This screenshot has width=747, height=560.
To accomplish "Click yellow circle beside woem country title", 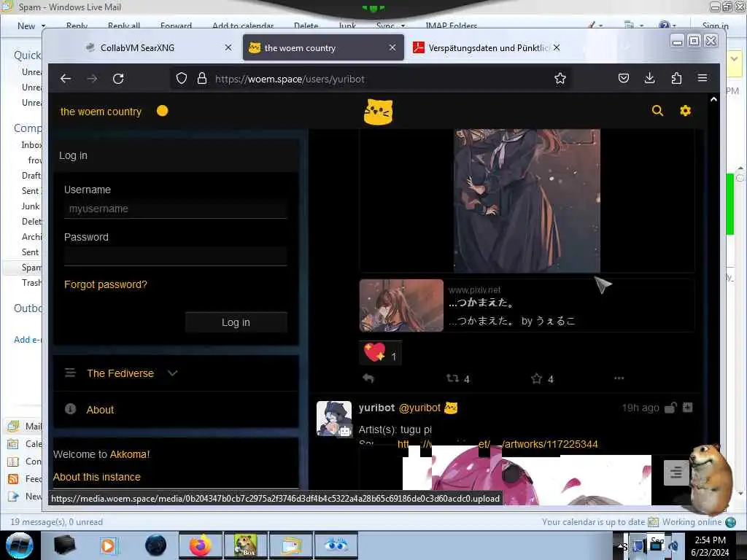I will 163,111.
